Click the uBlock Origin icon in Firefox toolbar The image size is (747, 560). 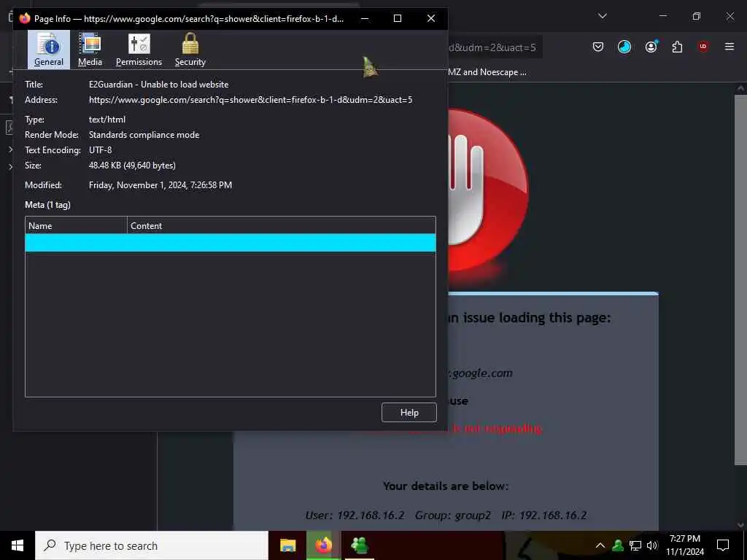click(x=703, y=47)
